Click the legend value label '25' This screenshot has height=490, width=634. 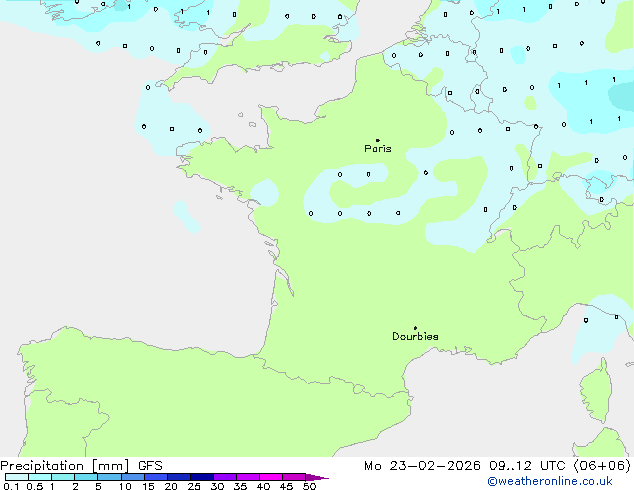click(x=194, y=486)
